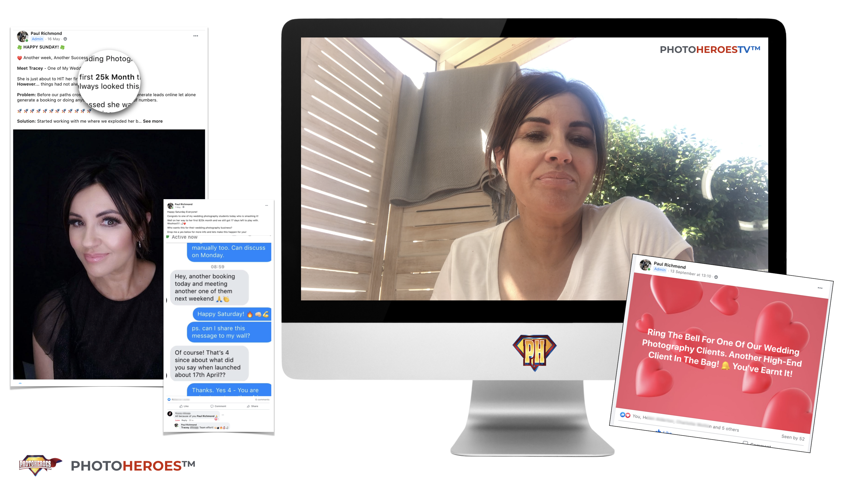
Task: Click the video frame on the iMac screen
Action: click(534, 169)
